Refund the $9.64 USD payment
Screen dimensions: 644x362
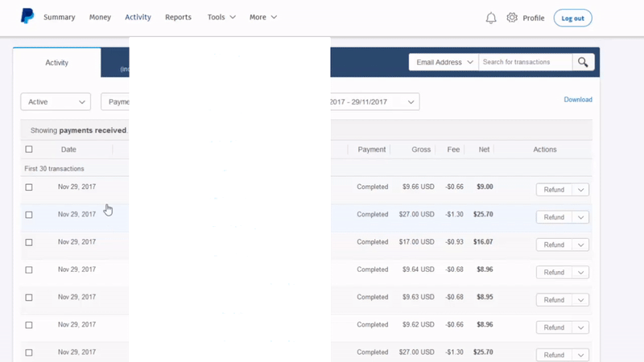tap(554, 272)
